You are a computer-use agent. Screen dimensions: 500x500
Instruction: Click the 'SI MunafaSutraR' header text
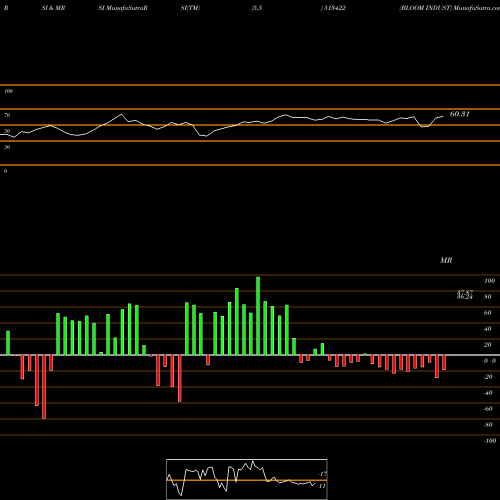point(123,8)
